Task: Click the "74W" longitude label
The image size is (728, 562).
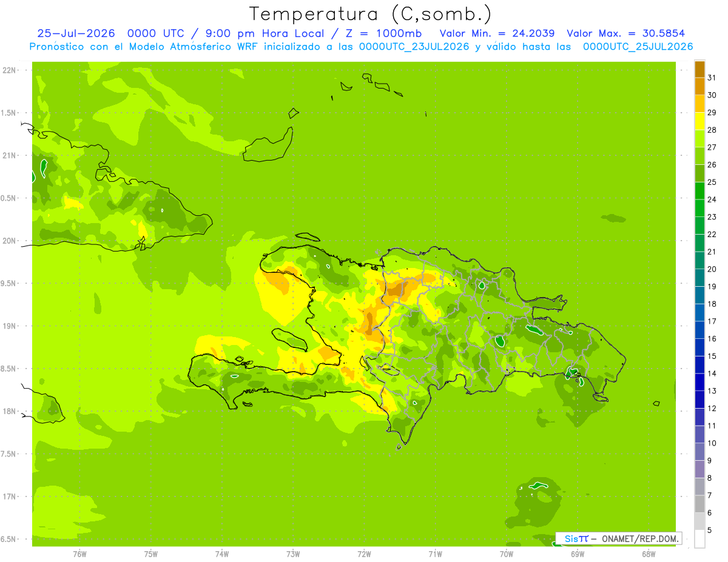Action: [222, 554]
